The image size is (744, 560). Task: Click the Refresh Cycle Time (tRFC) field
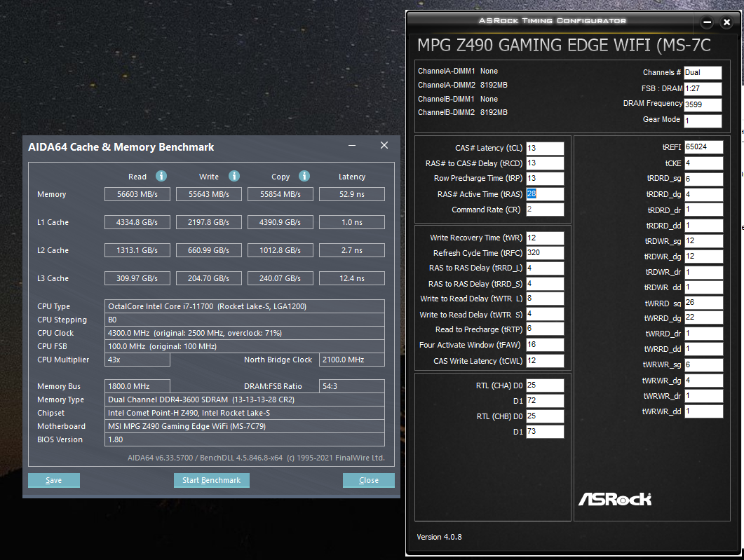tap(545, 253)
